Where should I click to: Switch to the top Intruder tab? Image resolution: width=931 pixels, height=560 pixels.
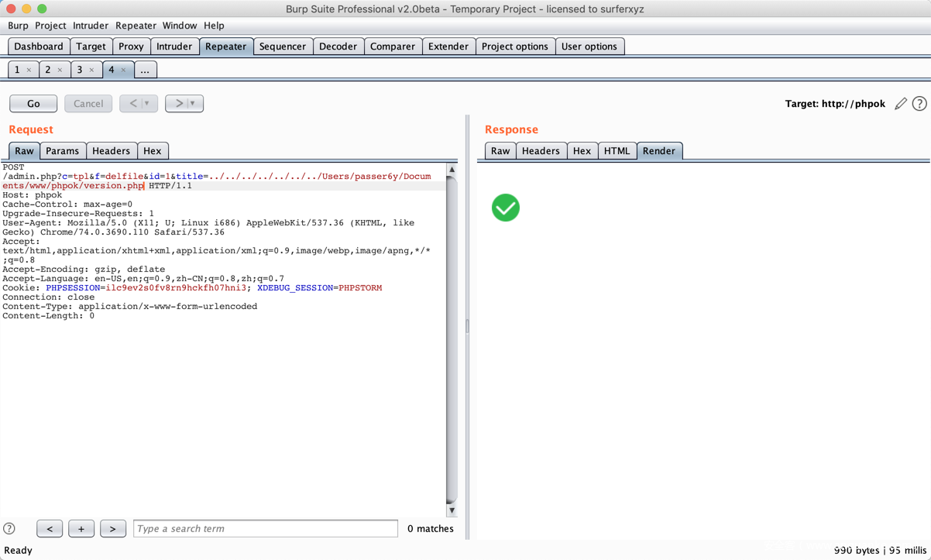tap(174, 46)
